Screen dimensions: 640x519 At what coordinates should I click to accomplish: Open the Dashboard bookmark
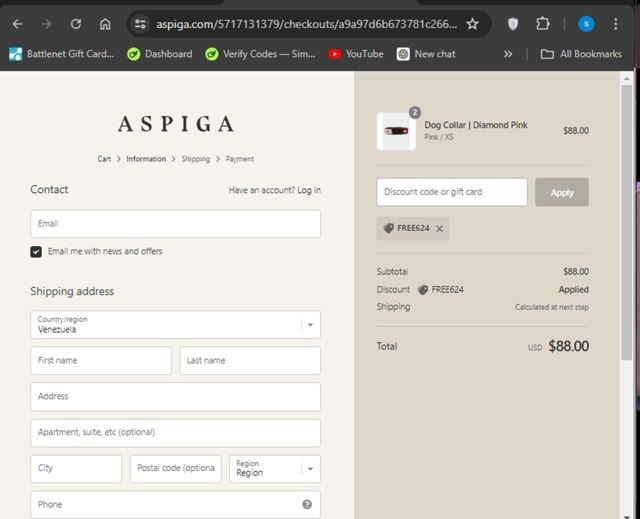(160, 54)
